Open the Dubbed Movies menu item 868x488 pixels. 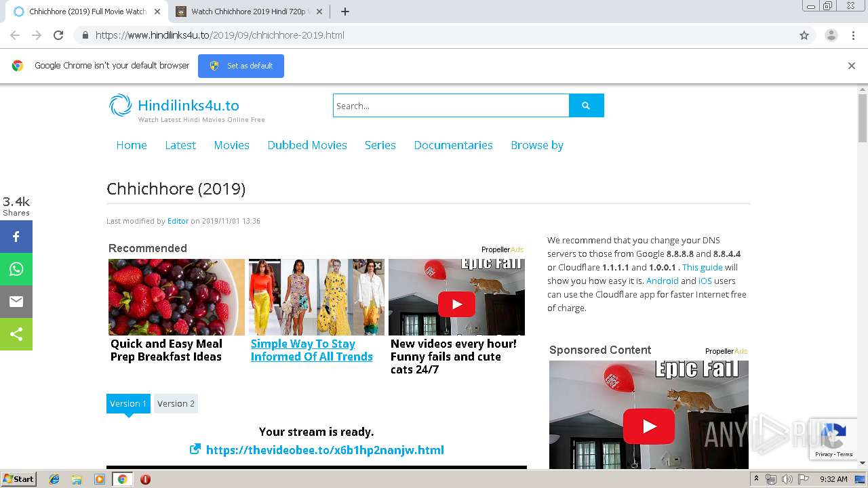(307, 145)
